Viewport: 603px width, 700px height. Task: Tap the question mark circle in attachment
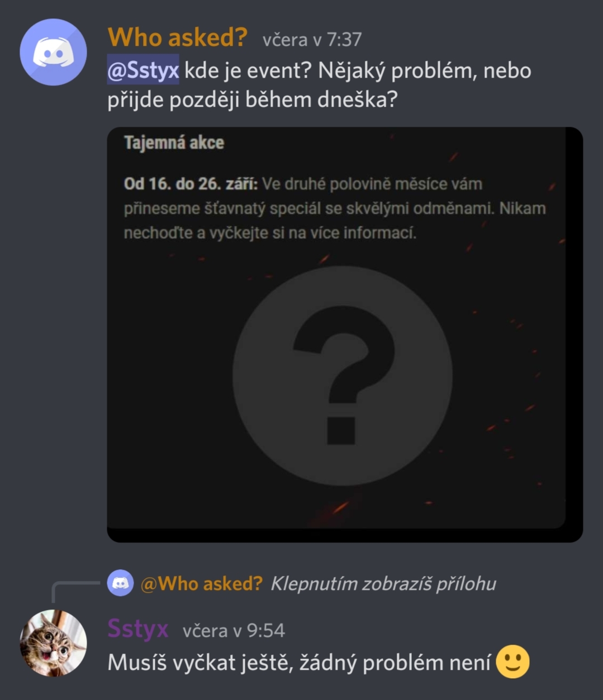point(342,376)
